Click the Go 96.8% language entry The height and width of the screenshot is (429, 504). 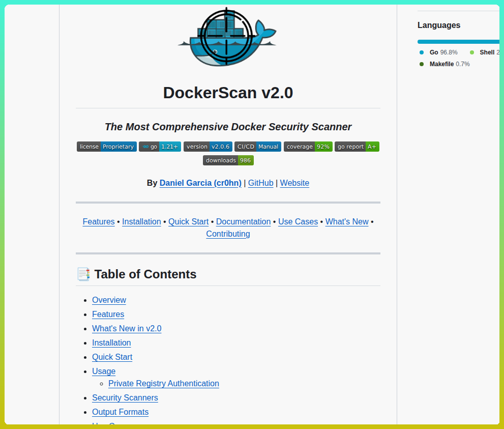pyautogui.click(x=438, y=52)
